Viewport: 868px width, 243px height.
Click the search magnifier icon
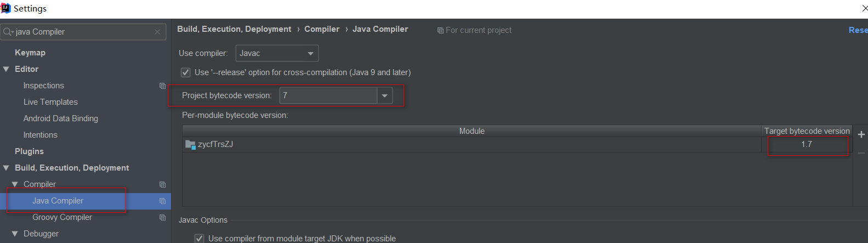8,32
